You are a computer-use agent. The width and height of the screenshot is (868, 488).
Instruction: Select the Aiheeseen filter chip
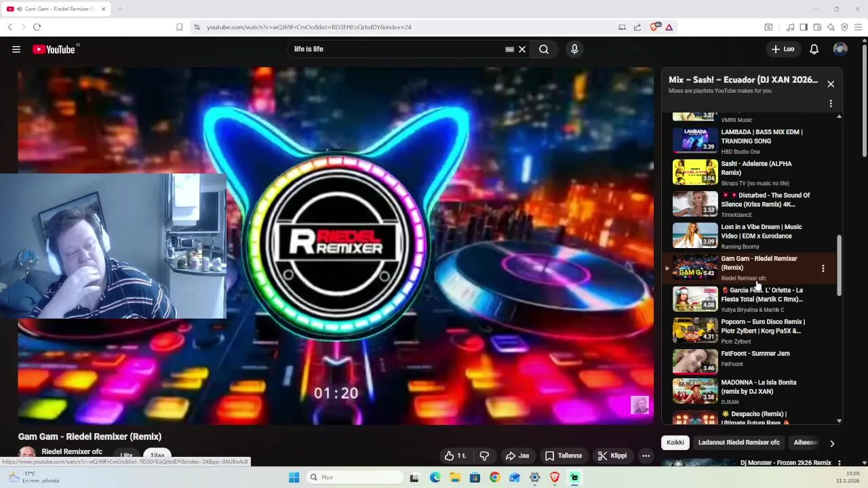(806, 443)
